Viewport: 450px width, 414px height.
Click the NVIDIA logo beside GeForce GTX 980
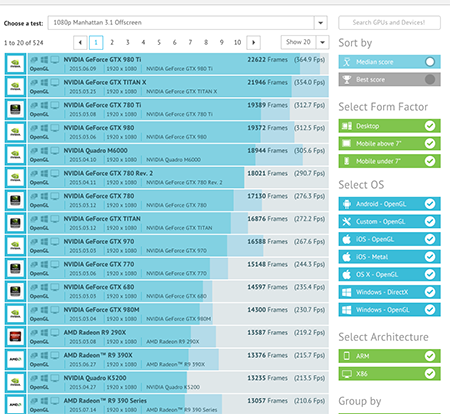point(15,132)
